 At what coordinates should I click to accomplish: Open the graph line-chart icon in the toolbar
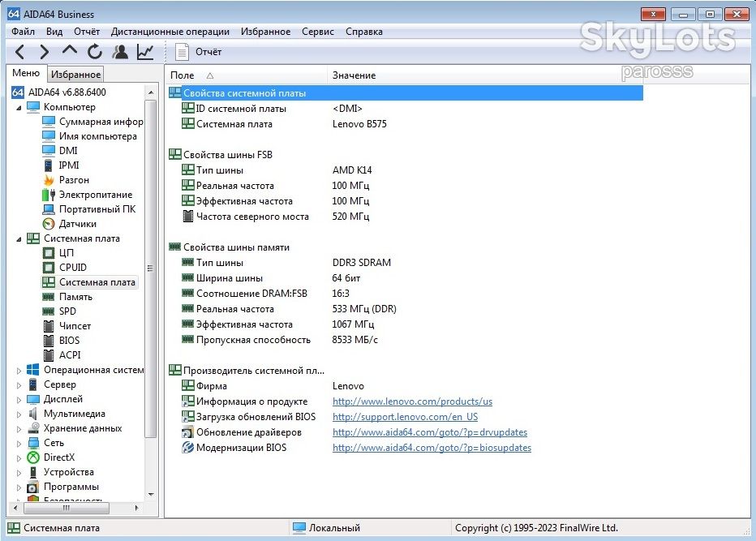point(145,52)
